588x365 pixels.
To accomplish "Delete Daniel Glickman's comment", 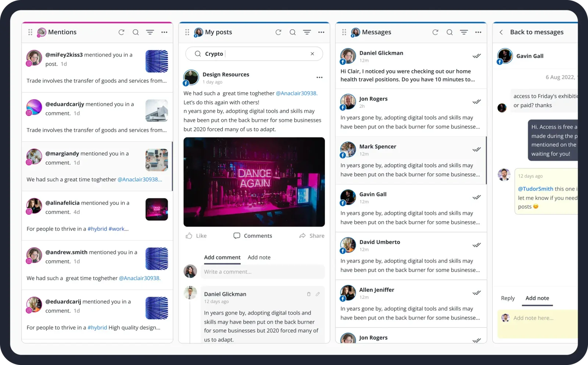I will click(309, 294).
